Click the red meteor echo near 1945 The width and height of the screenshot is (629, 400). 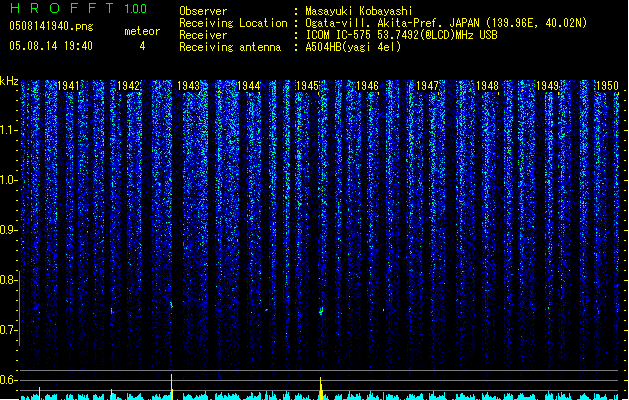(x=321, y=311)
